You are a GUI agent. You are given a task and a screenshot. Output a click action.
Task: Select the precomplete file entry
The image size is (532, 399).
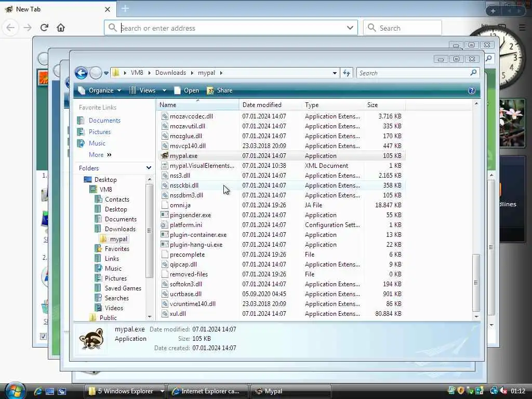pos(187,255)
